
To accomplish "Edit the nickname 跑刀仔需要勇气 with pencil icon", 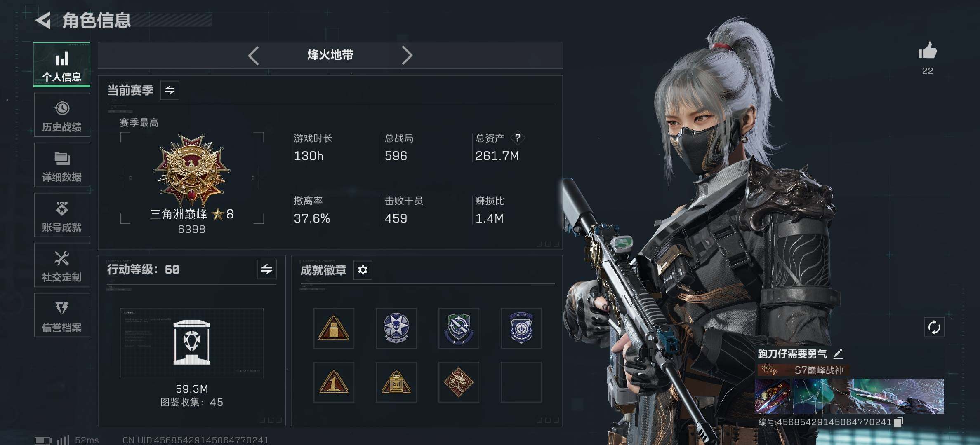I will [x=838, y=354].
